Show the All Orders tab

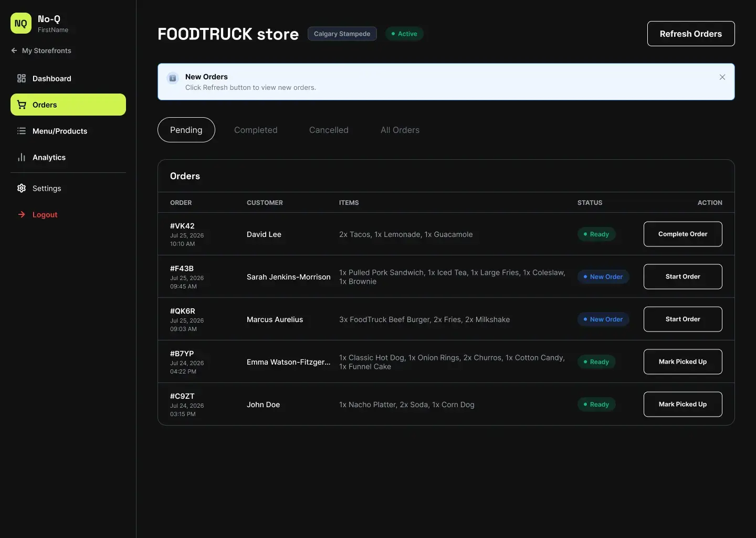point(400,130)
